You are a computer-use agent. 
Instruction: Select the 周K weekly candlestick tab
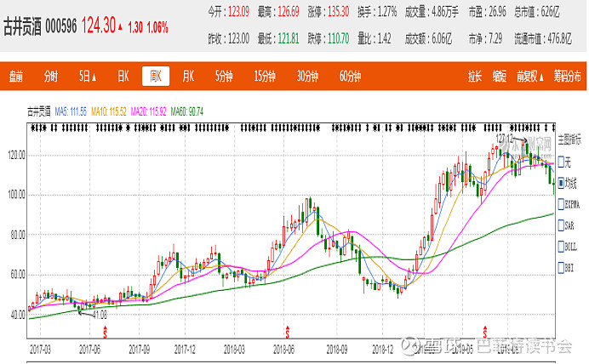coord(156,77)
